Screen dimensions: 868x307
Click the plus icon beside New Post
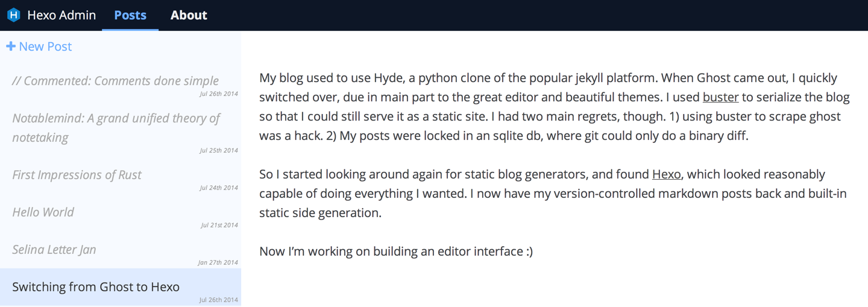[11, 46]
